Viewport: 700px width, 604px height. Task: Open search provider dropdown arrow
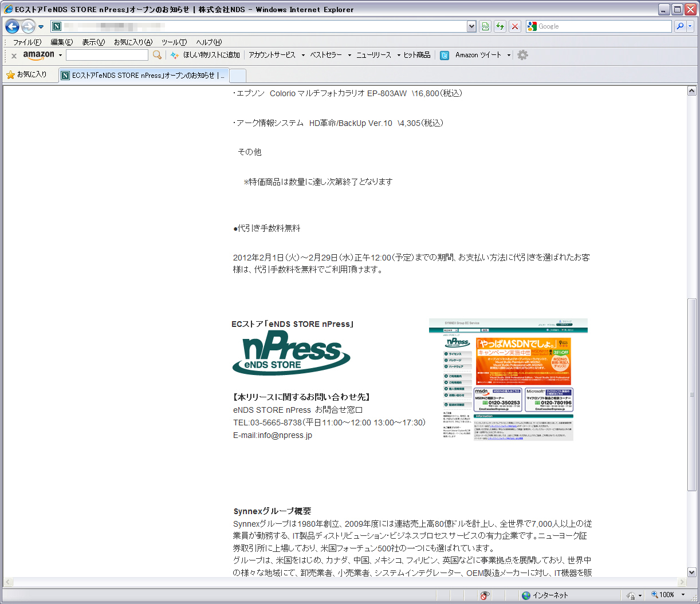[690, 26]
